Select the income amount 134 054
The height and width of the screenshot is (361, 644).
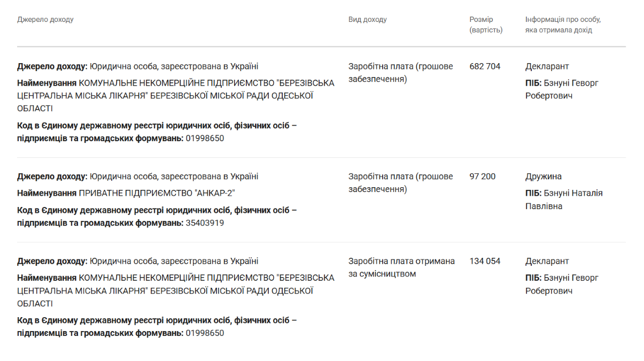pos(485,261)
